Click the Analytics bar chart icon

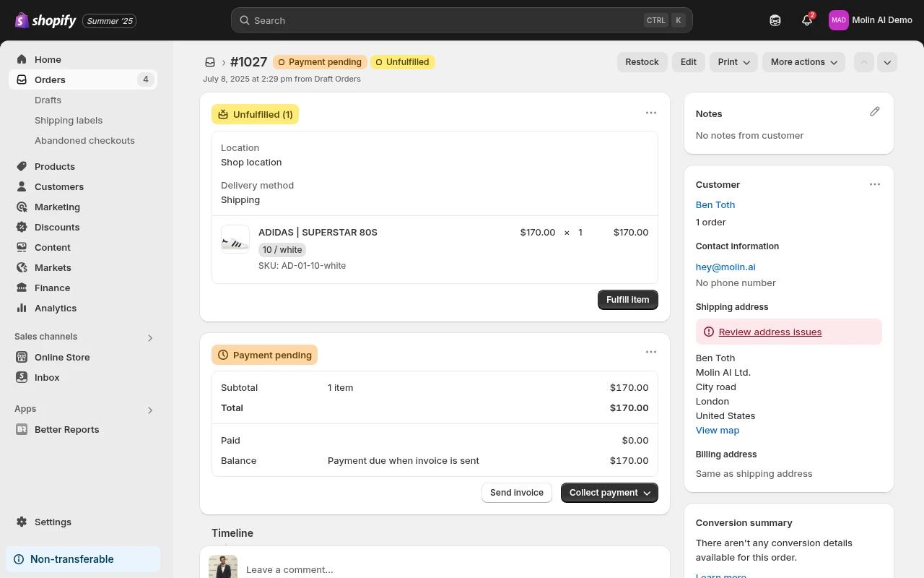[x=22, y=308]
